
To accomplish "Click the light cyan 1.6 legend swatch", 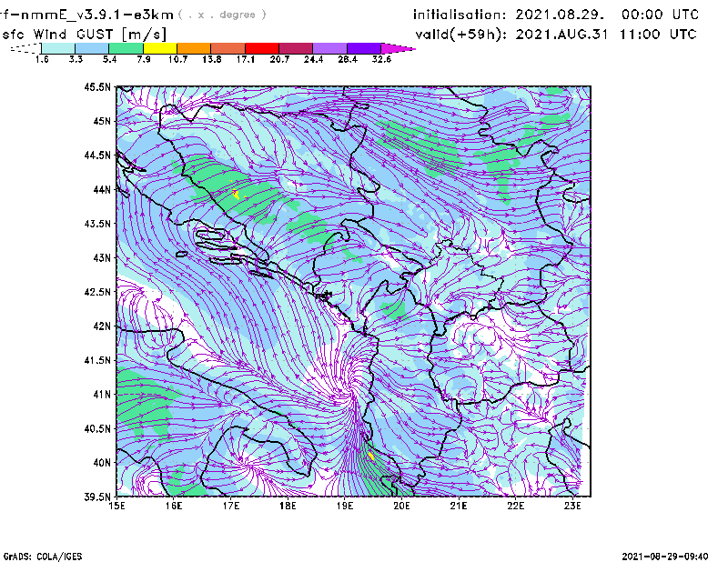I will [x=58, y=48].
